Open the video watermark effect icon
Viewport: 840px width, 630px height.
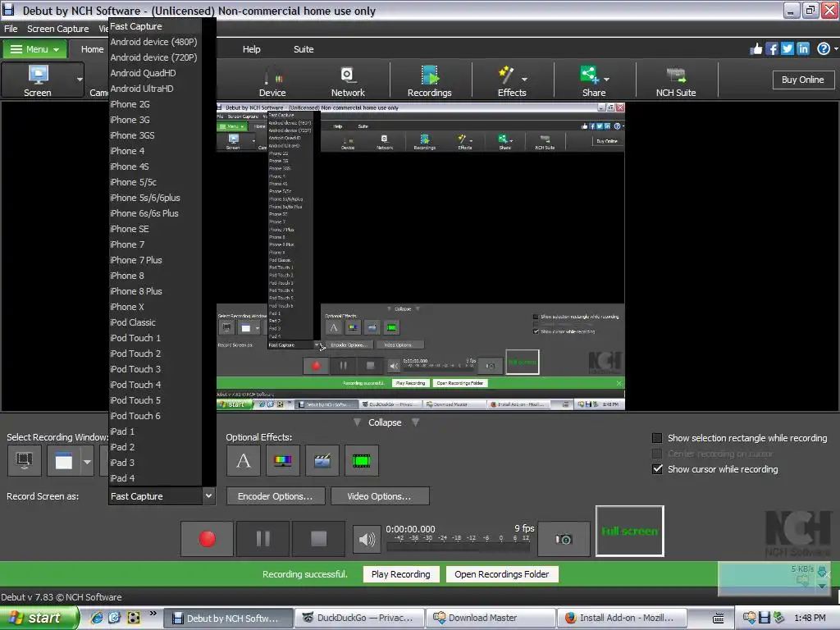[322, 461]
